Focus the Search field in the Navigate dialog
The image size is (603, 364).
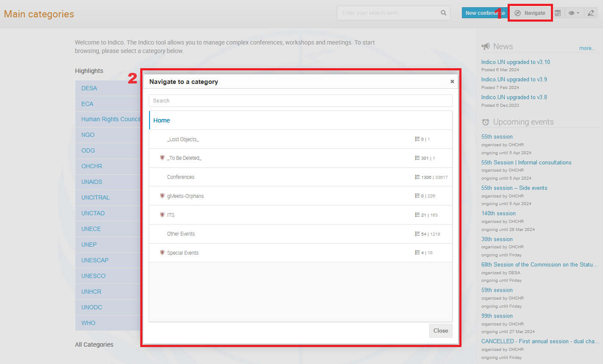click(300, 101)
